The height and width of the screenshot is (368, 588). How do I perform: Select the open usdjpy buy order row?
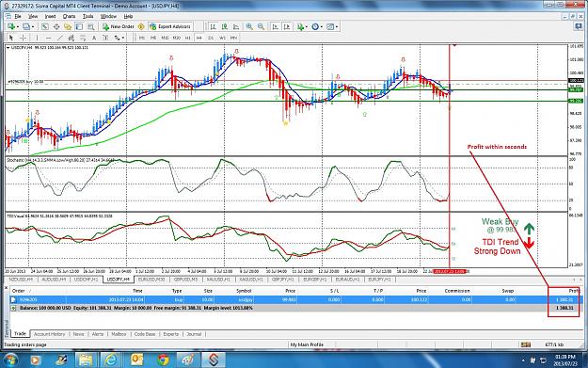click(295, 299)
